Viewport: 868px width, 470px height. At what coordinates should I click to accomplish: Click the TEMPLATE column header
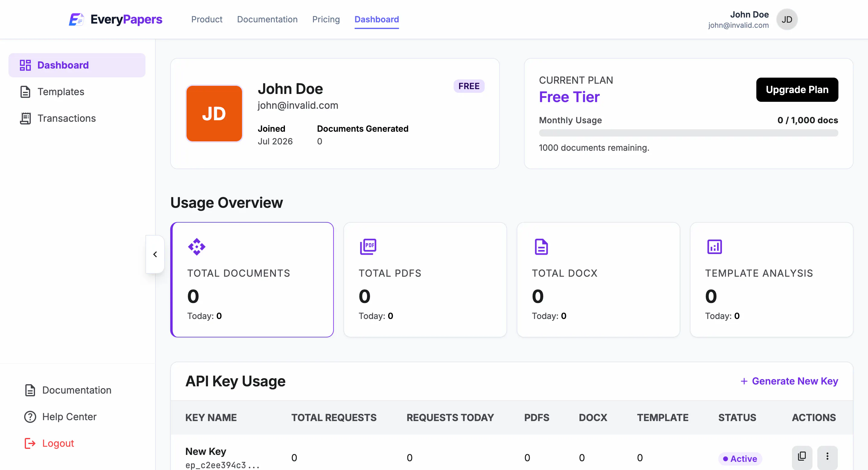coord(662,417)
